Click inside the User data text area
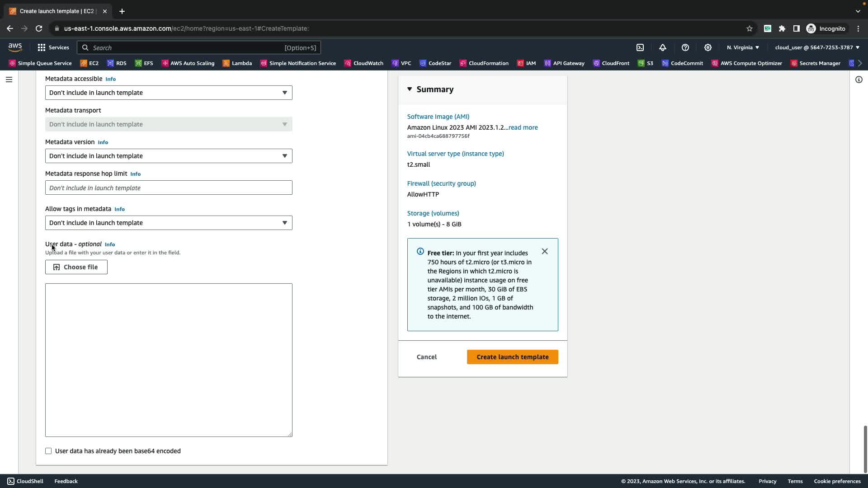This screenshot has width=868, height=488. [x=169, y=360]
